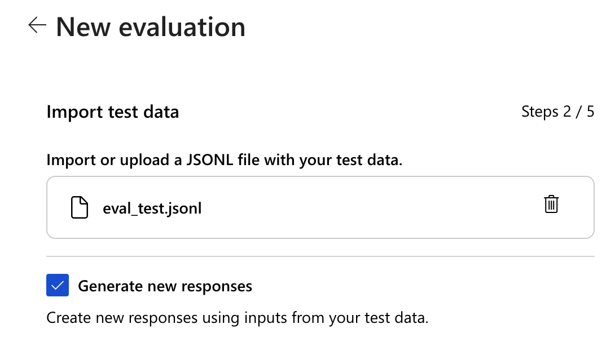Click the word evaluation in the page title
This screenshot has width=615, height=364.
[x=179, y=27]
